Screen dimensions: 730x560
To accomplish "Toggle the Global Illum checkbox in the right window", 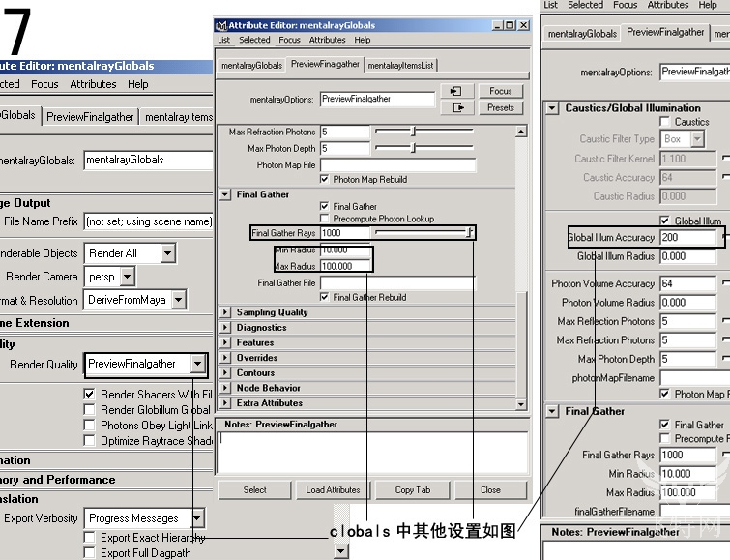I will point(665,221).
